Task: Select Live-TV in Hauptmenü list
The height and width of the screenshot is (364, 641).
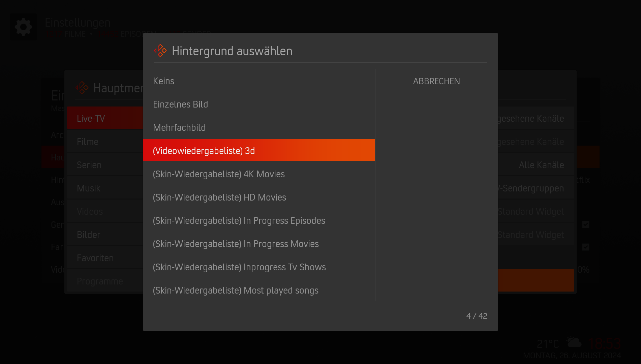Action: [105, 118]
